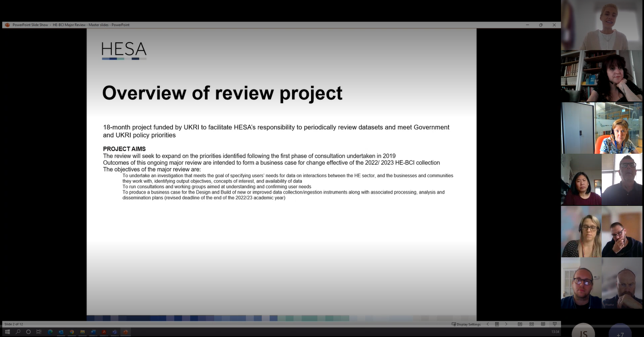Open Display Settings in the status bar
This screenshot has height=337, width=644.
[466, 324]
